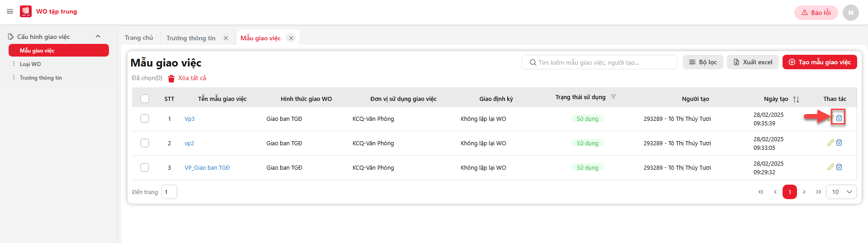Edit the vp2 row with pencil icon
This screenshot has width=868, height=243.
click(830, 143)
